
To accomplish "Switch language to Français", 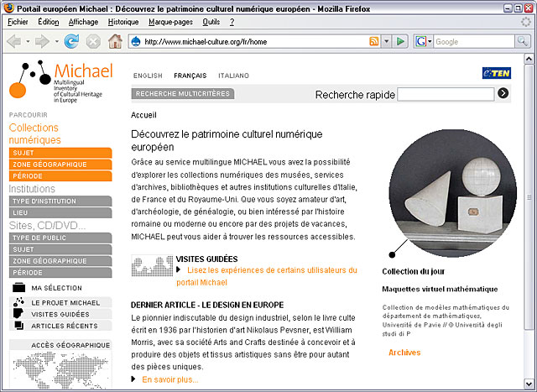I will [x=190, y=76].
